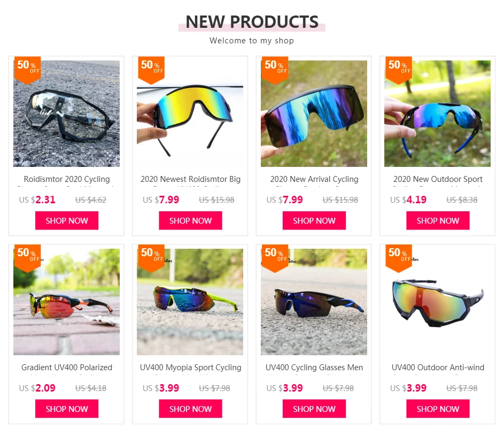Open the Roidismtor 2020 Cycling title link

[67, 179]
